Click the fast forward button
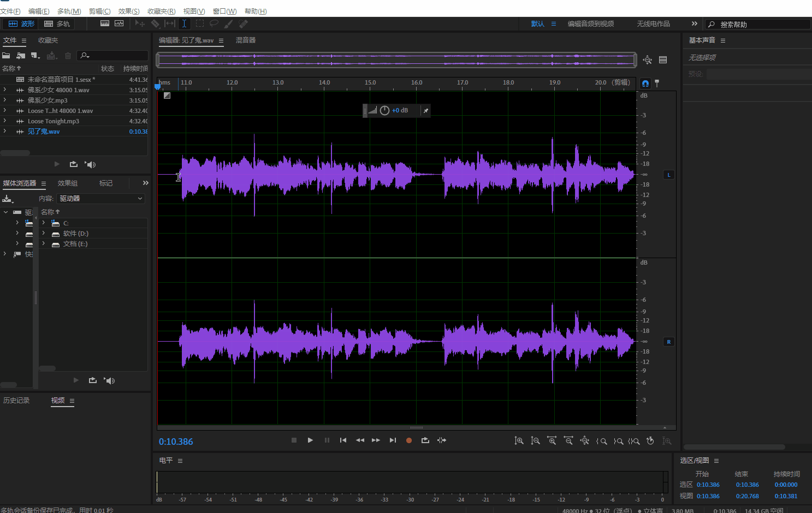The image size is (812, 513). (376, 440)
